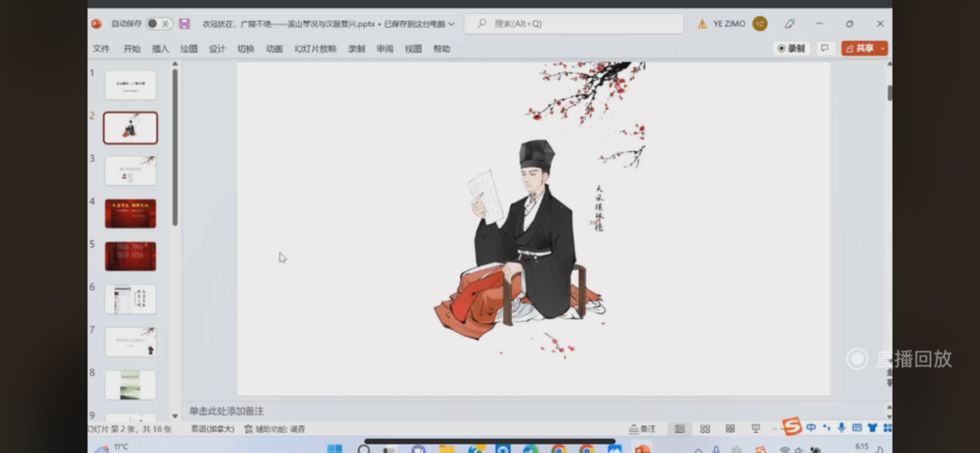The width and height of the screenshot is (980, 453).
Task: Switch to Reading view icon
Action: pyautogui.click(x=730, y=429)
